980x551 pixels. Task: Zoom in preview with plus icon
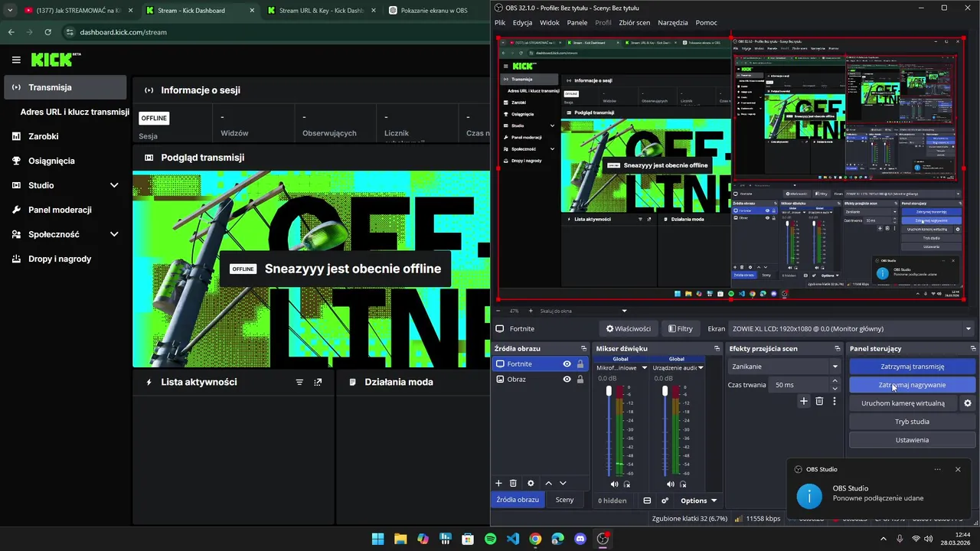tap(531, 311)
